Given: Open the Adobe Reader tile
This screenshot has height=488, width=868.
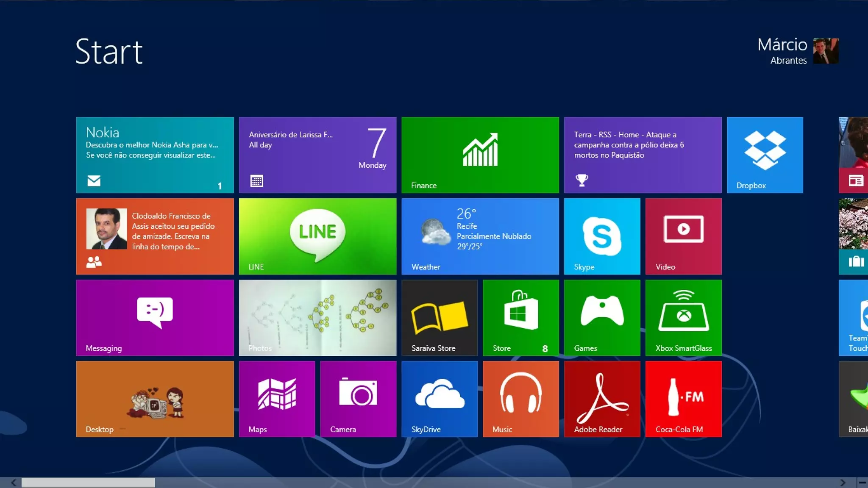Looking at the screenshot, I should tap(602, 399).
